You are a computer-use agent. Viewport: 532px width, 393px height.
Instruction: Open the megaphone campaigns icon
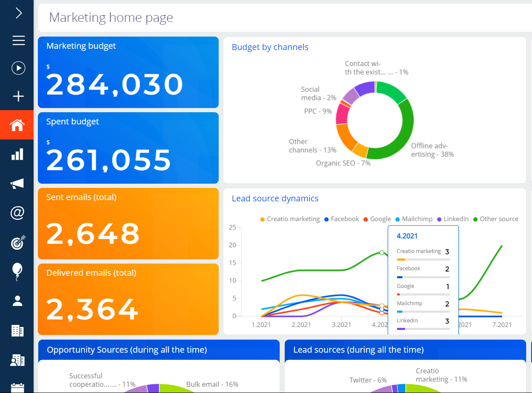click(x=17, y=184)
